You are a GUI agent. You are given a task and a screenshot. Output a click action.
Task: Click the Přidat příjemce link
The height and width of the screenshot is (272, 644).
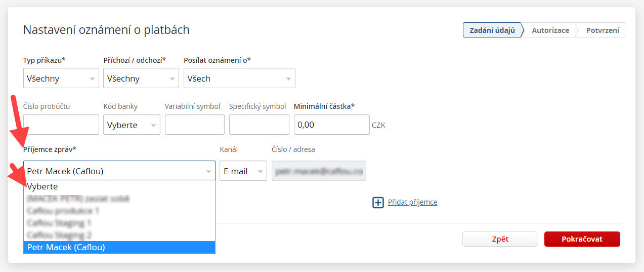click(412, 202)
